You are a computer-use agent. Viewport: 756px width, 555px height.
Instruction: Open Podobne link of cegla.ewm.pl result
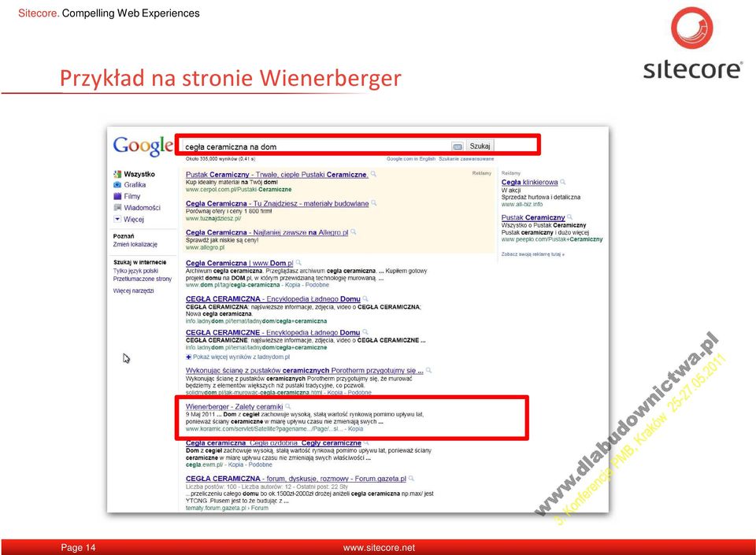(x=261, y=465)
